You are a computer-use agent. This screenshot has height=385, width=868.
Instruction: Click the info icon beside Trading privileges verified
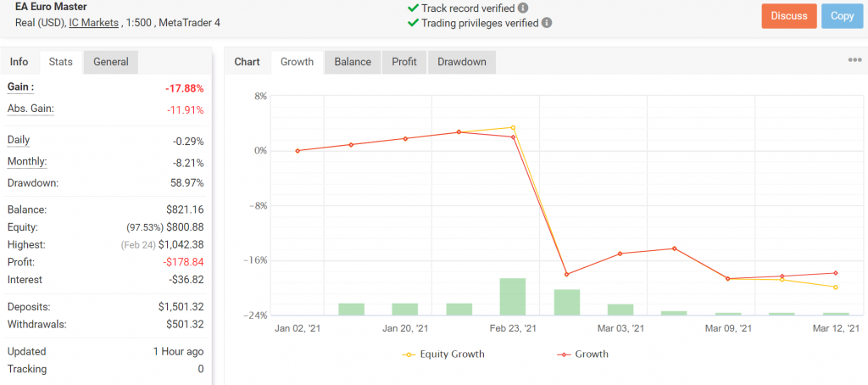coord(547,23)
